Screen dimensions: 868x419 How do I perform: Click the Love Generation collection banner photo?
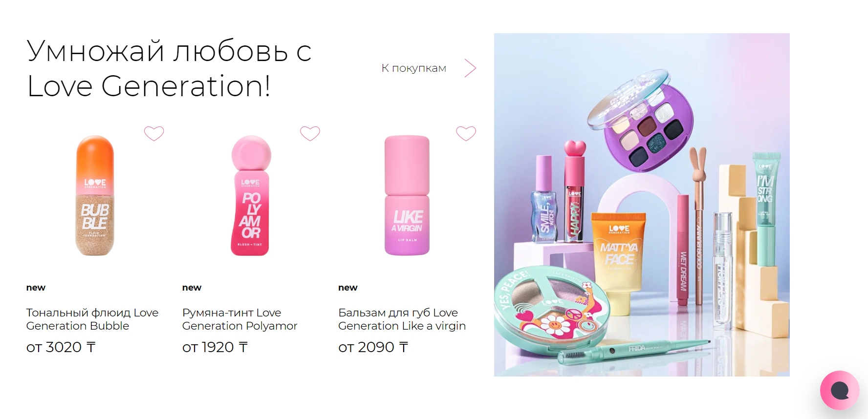642,205
